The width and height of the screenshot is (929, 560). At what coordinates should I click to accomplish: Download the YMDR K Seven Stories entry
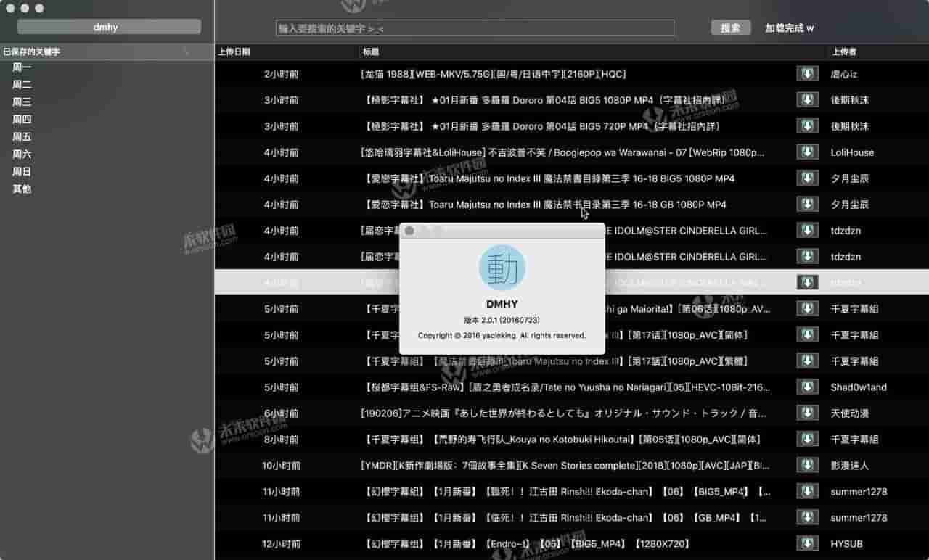click(x=807, y=466)
